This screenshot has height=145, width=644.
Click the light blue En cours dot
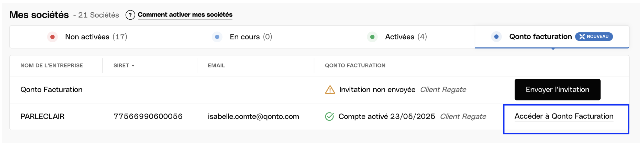click(217, 37)
